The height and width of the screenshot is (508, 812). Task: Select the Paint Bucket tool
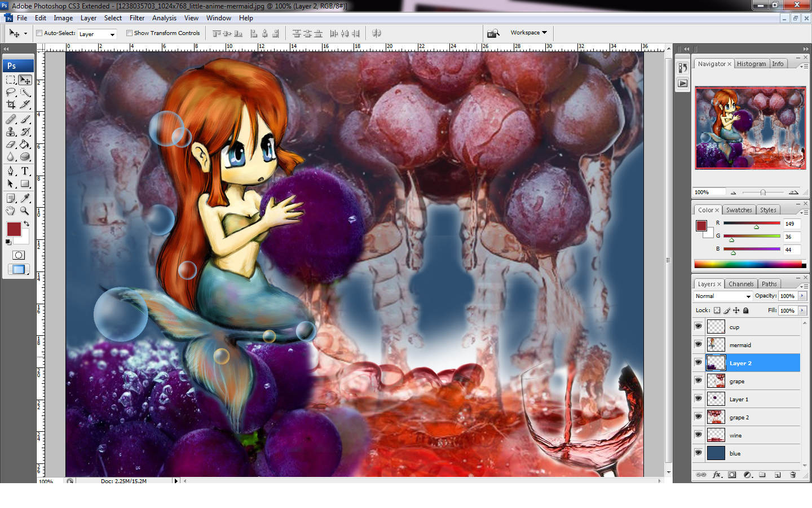tap(25, 144)
